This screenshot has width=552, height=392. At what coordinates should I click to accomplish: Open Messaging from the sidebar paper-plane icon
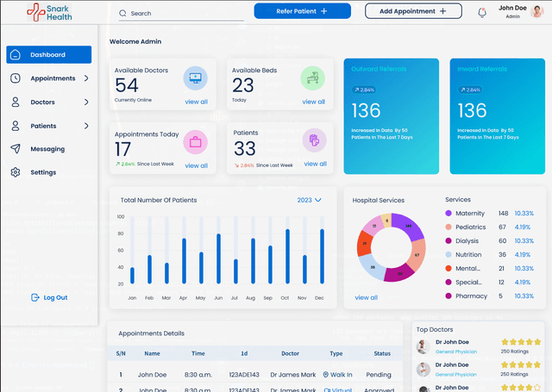coord(16,149)
